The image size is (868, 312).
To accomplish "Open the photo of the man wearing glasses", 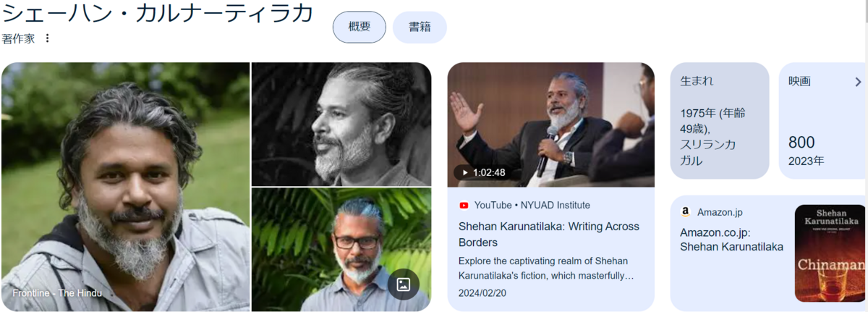I will pos(341,250).
